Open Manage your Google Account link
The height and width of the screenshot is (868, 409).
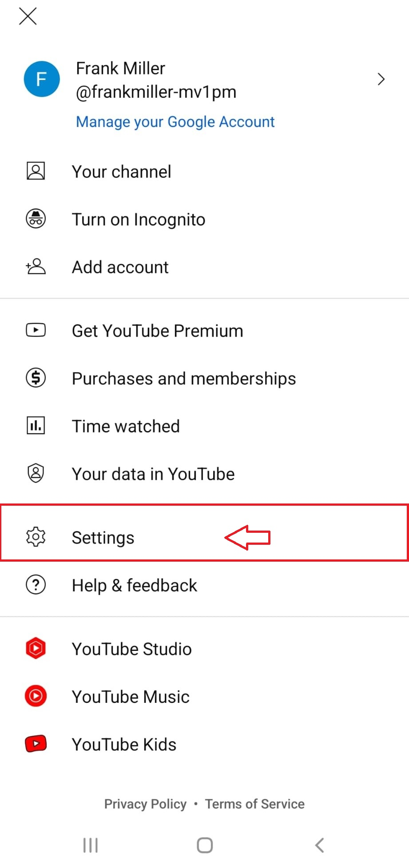[x=175, y=122]
